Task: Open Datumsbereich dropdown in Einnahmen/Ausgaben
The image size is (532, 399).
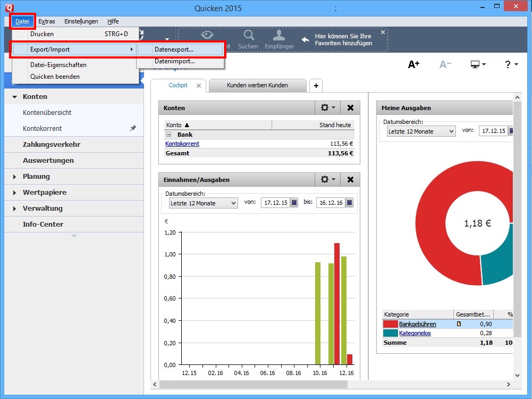Action: [203, 203]
